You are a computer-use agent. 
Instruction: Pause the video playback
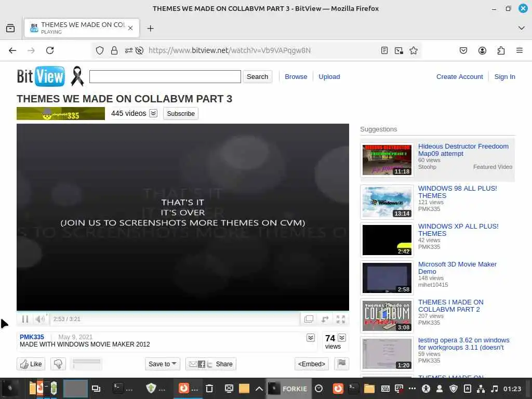click(x=25, y=319)
